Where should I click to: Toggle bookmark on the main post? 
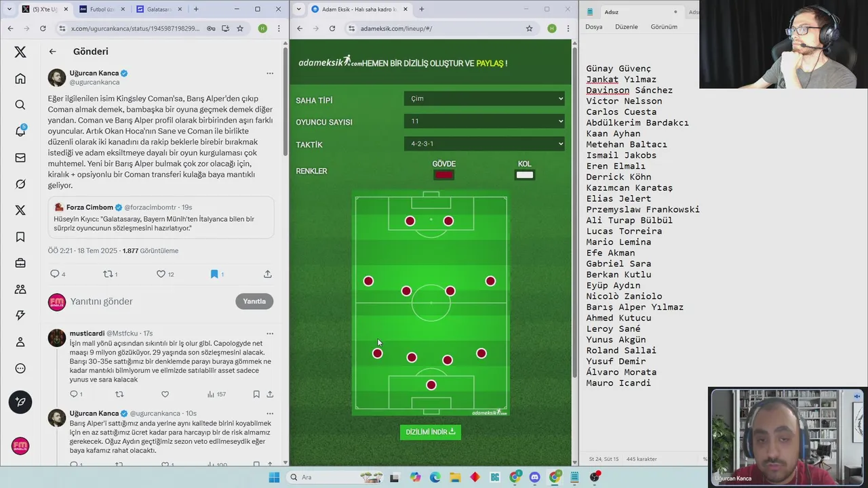click(214, 274)
